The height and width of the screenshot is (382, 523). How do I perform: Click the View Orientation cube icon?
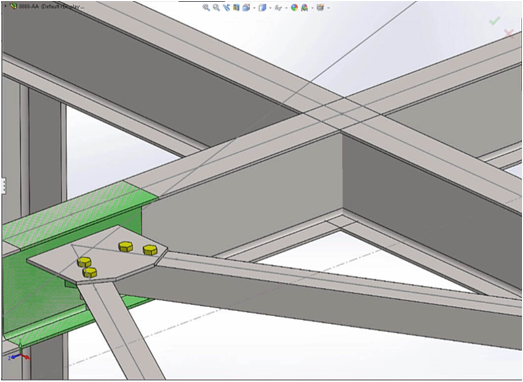246,7
